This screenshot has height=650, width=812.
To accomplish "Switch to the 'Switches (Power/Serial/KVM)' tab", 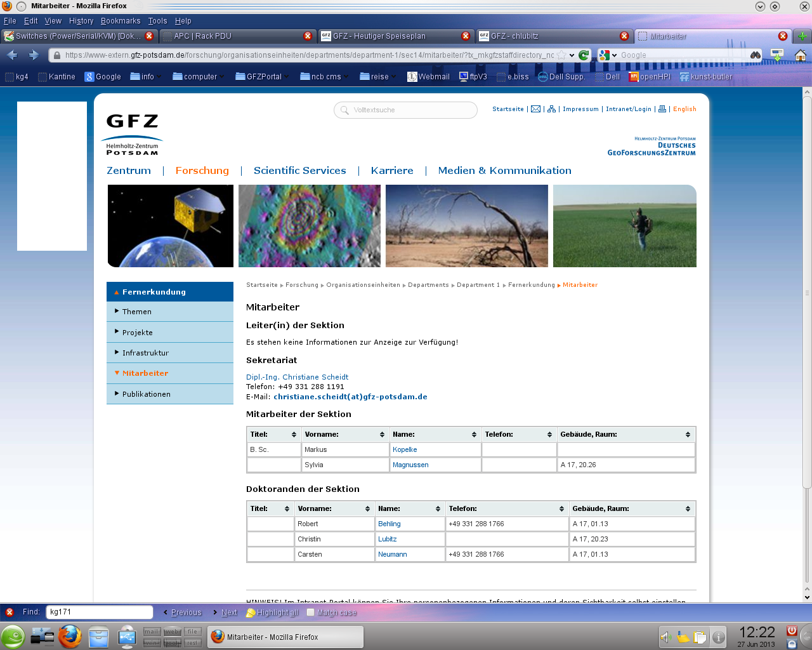I will [x=79, y=36].
